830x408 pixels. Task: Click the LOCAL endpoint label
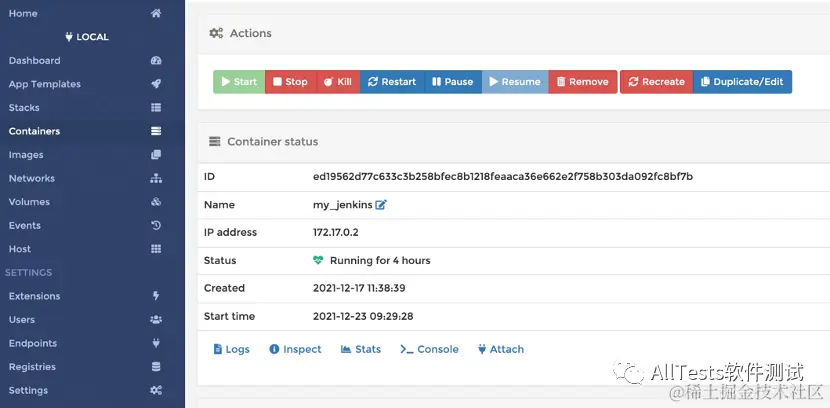pyautogui.click(x=93, y=37)
